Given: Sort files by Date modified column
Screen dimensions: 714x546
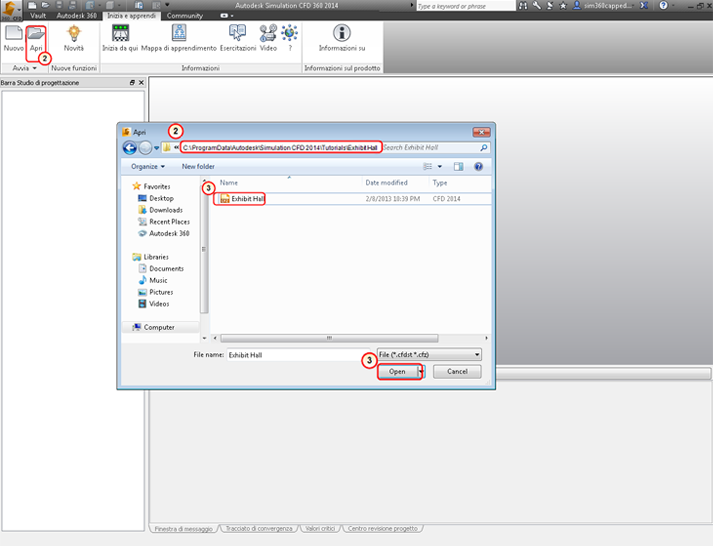Looking at the screenshot, I should tap(387, 183).
